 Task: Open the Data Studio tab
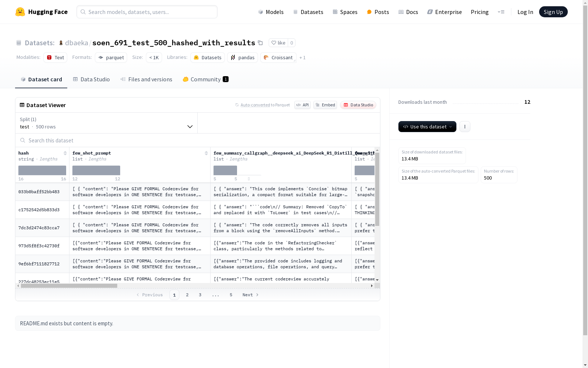pyautogui.click(x=92, y=79)
